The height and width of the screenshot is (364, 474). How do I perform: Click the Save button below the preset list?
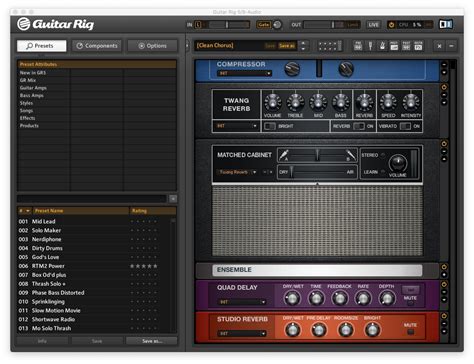pyautogui.click(x=97, y=341)
